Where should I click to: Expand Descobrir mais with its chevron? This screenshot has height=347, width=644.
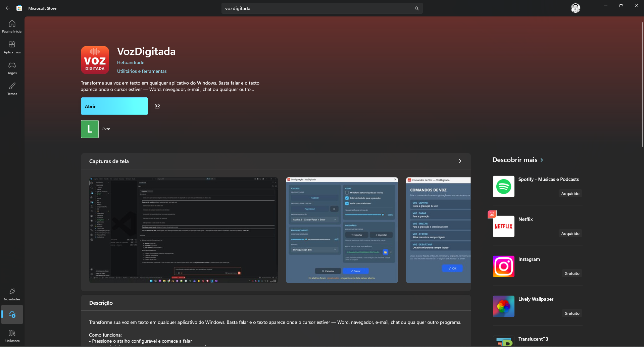tap(542, 160)
